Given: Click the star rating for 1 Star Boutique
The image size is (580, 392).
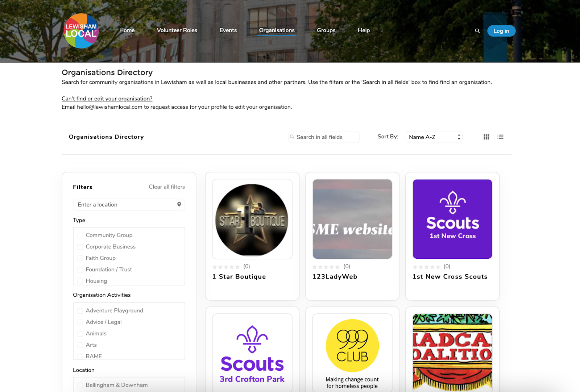Looking at the screenshot, I should point(226,267).
